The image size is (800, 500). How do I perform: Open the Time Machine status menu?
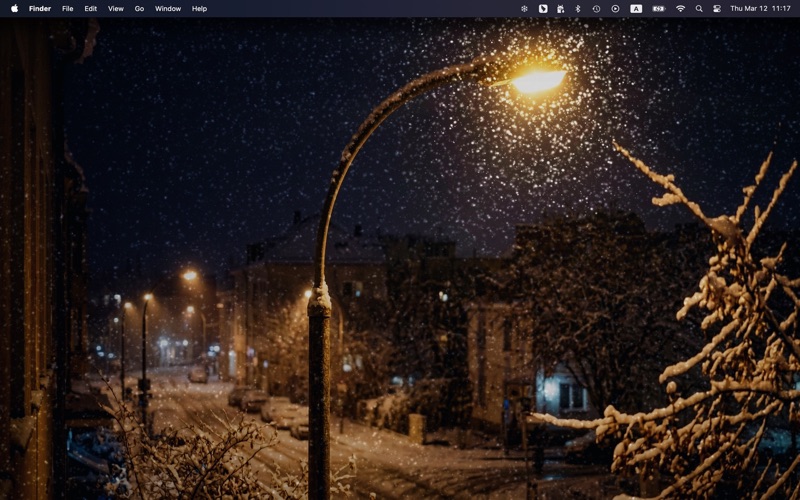[596, 8]
